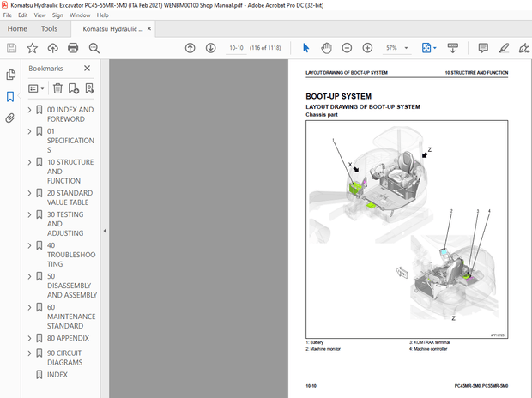Activate the hand pan tool

(x=326, y=48)
